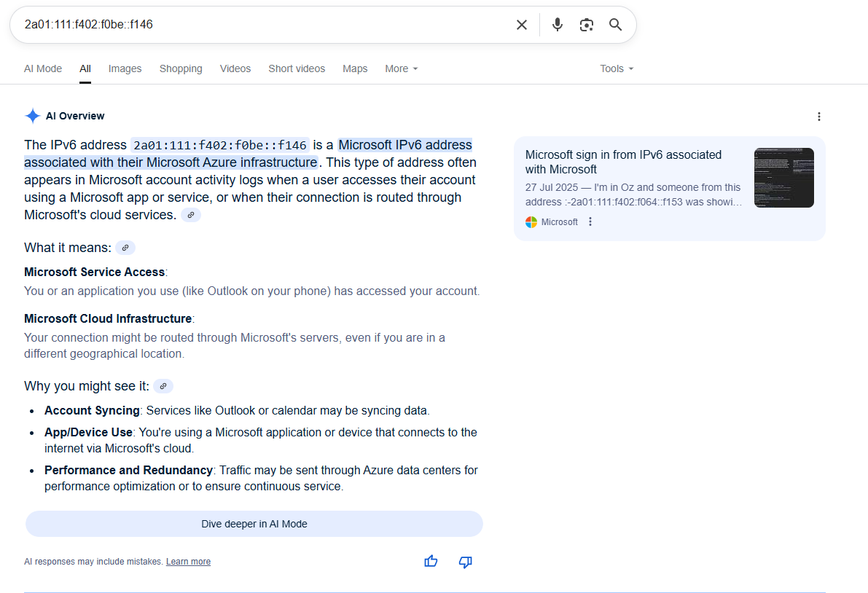Start voice search with the microphone icon
Viewport: 868px width, 593px height.
[x=558, y=25]
